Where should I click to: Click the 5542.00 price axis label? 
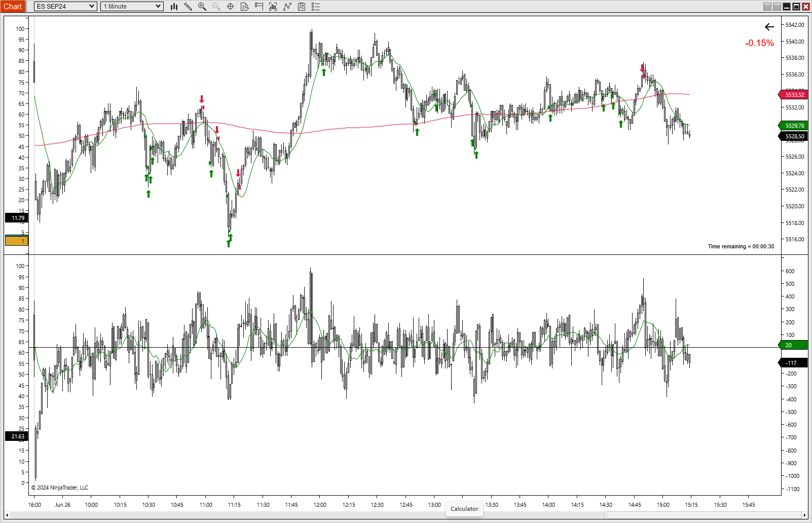795,25
